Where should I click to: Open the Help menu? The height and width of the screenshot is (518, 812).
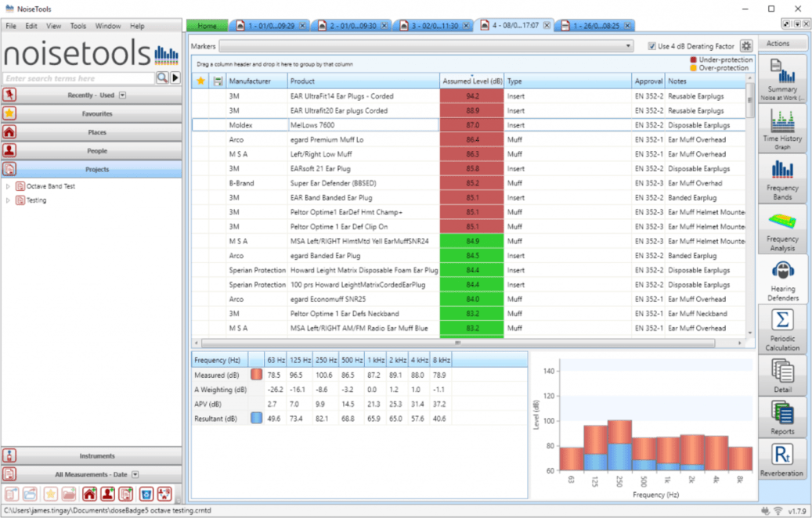tap(137, 26)
